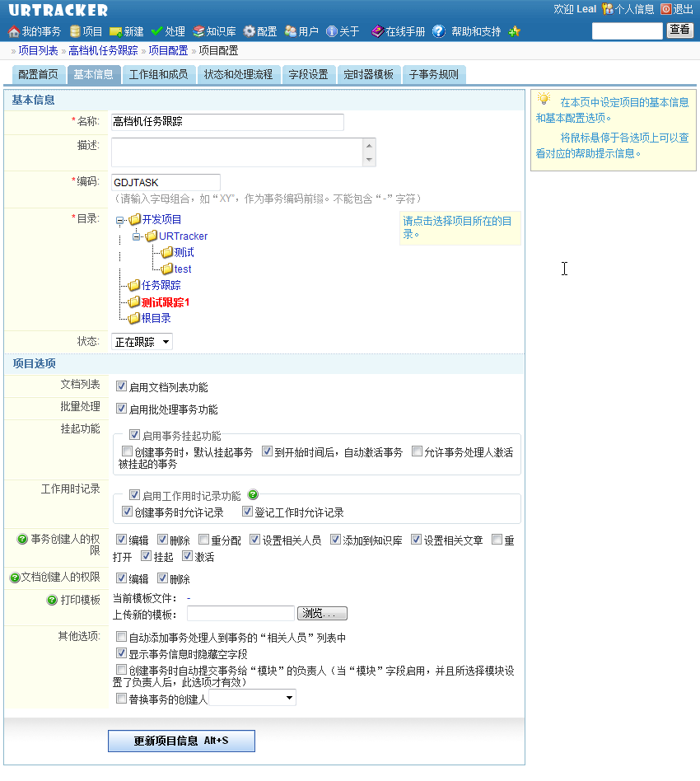
Task: Click the 名称 input field
Action: pos(227,122)
